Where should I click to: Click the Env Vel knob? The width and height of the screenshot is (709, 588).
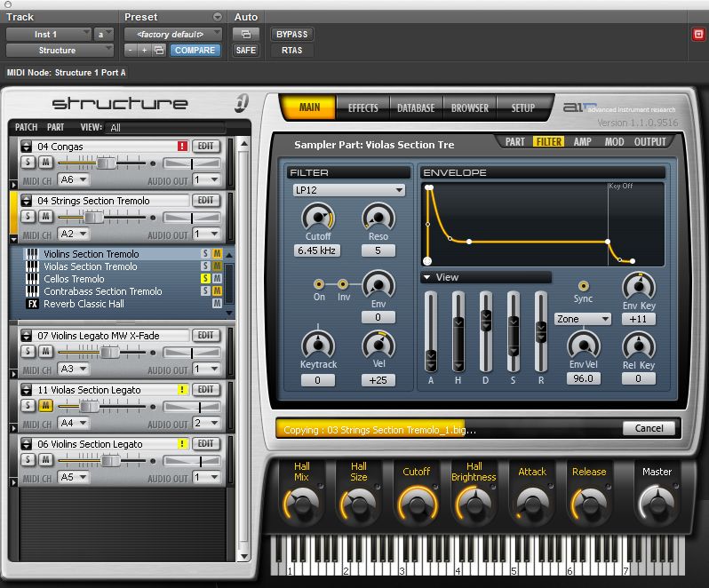click(x=584, y=346)
